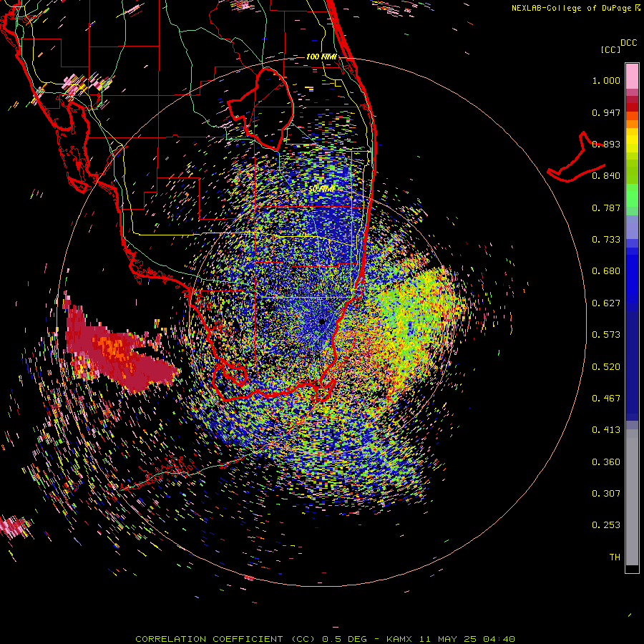The height and width of the screenshot is (644, 644).
Task: Click the [CC] units label
Action: (x=610, y=49)
